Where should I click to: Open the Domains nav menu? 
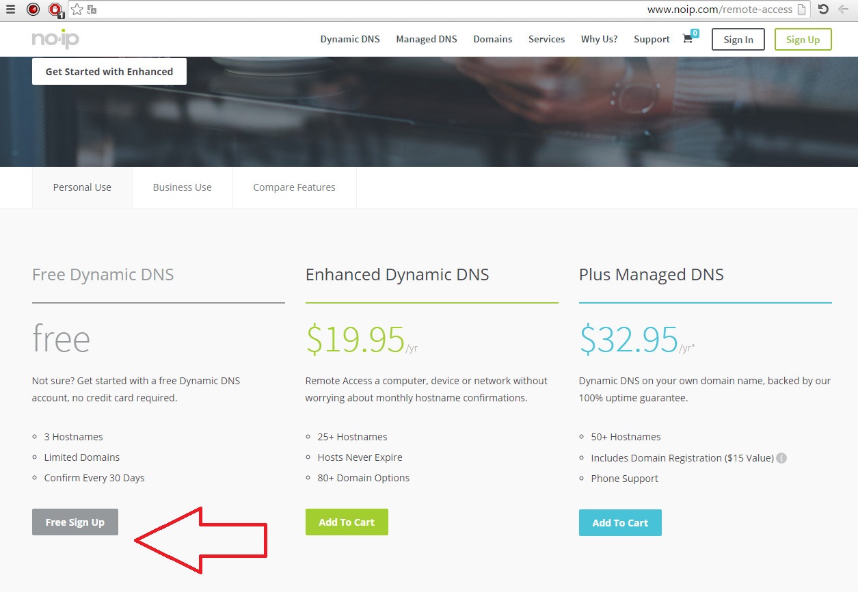[x=493, y=39]
